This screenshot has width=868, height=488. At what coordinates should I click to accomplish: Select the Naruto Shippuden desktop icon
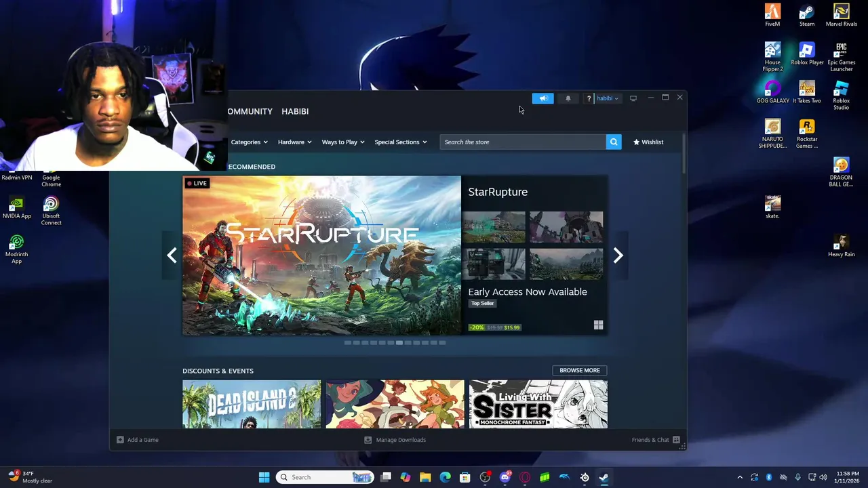tap(772, 134)
